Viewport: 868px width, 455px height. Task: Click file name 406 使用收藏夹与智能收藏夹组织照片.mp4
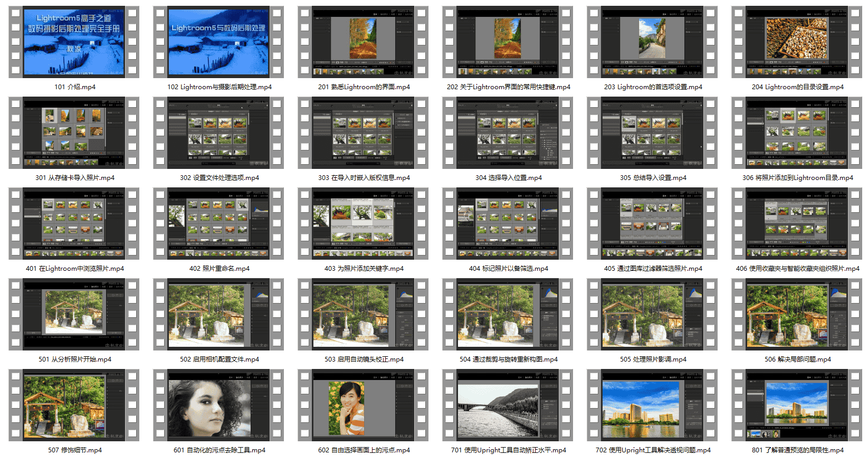[797, 269]
